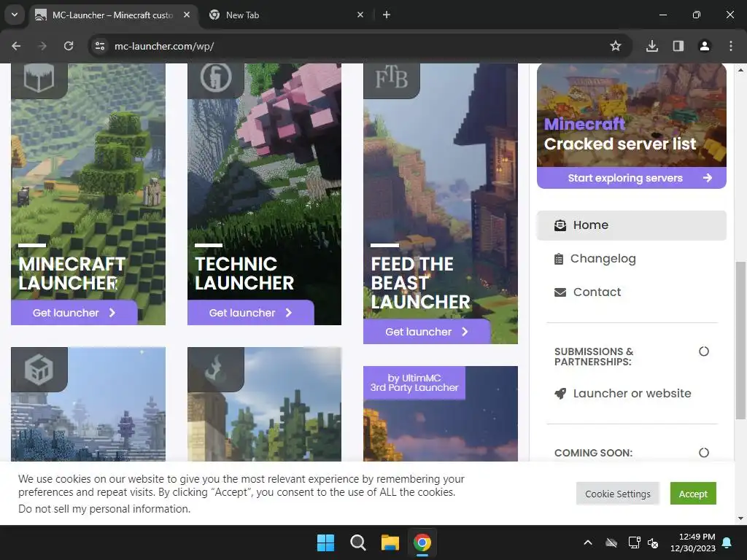Open Windows taskbar search
Image resolution: width=747 pixels, height=560 pixels.
click(357, 542)
